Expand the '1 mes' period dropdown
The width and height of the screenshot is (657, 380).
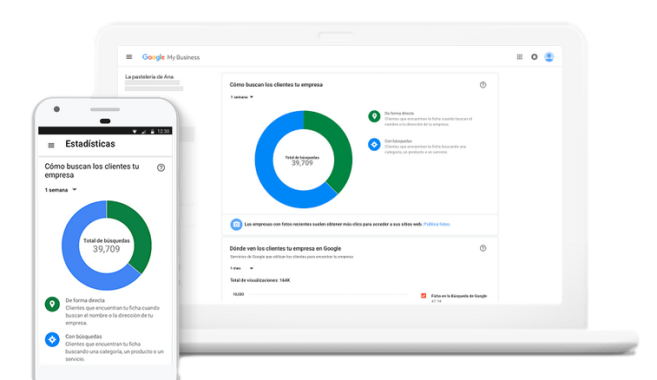[242, 268]
